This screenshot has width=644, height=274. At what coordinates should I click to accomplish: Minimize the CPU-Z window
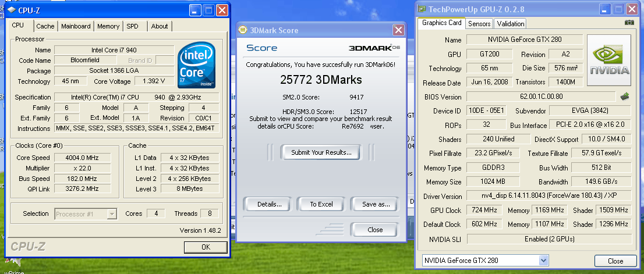point(194,10)
